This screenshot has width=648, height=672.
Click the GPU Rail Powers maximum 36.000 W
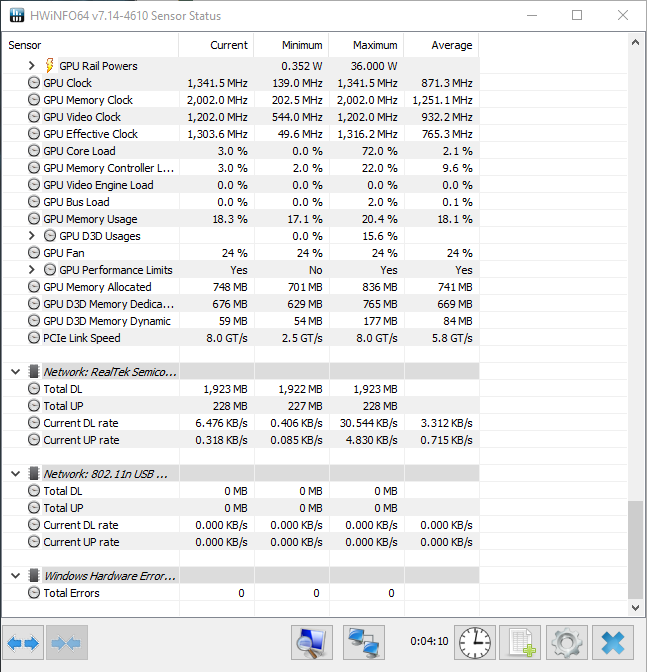374,66
